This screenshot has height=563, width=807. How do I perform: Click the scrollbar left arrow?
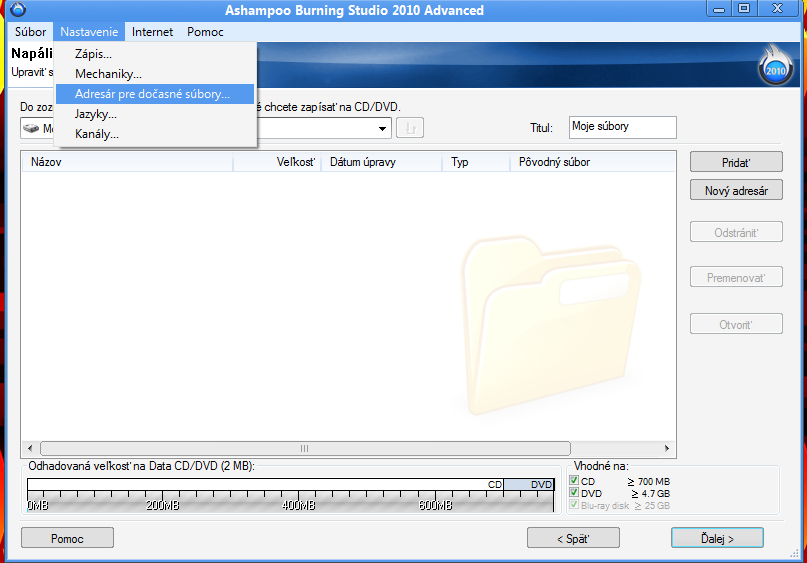[x=30, y=448]
